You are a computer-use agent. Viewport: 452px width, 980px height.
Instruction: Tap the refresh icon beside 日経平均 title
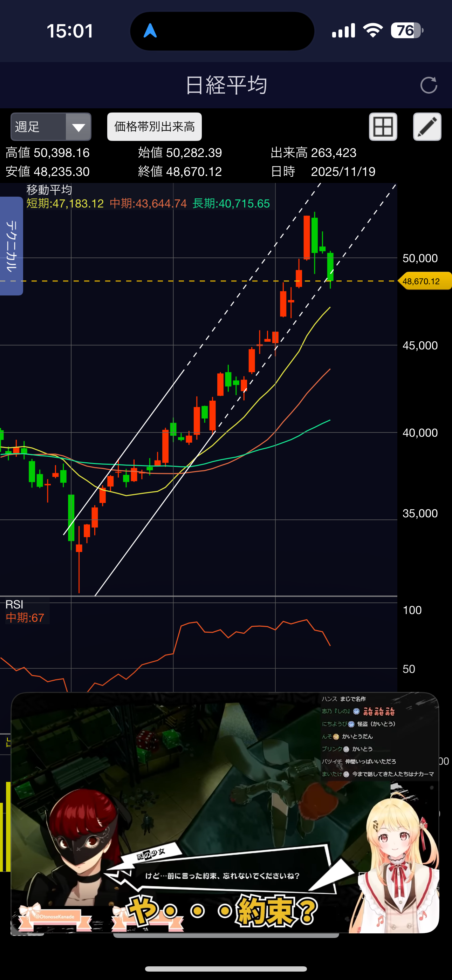(x=429, y=85)
